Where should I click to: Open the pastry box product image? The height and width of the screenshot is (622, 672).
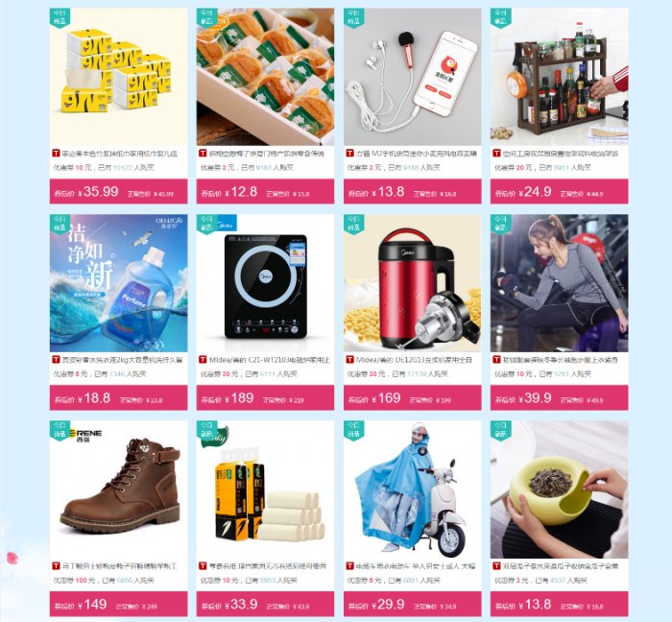click(x=265, y=77)
